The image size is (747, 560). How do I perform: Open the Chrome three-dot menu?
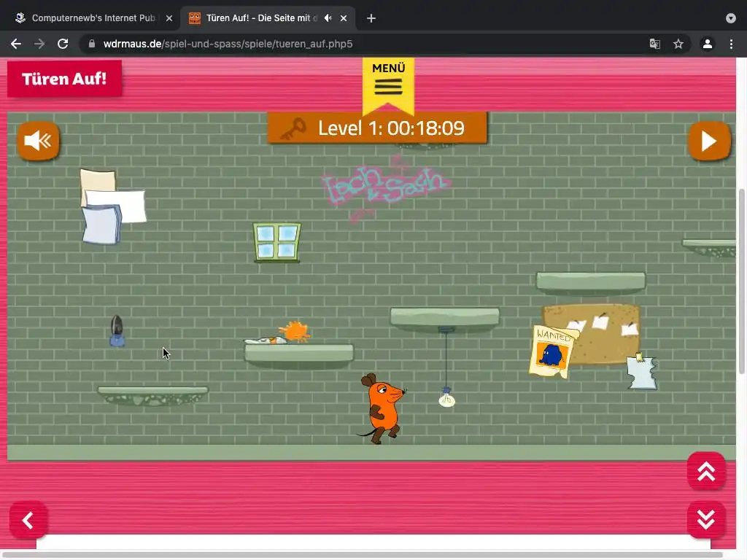[x=731, y=44]
